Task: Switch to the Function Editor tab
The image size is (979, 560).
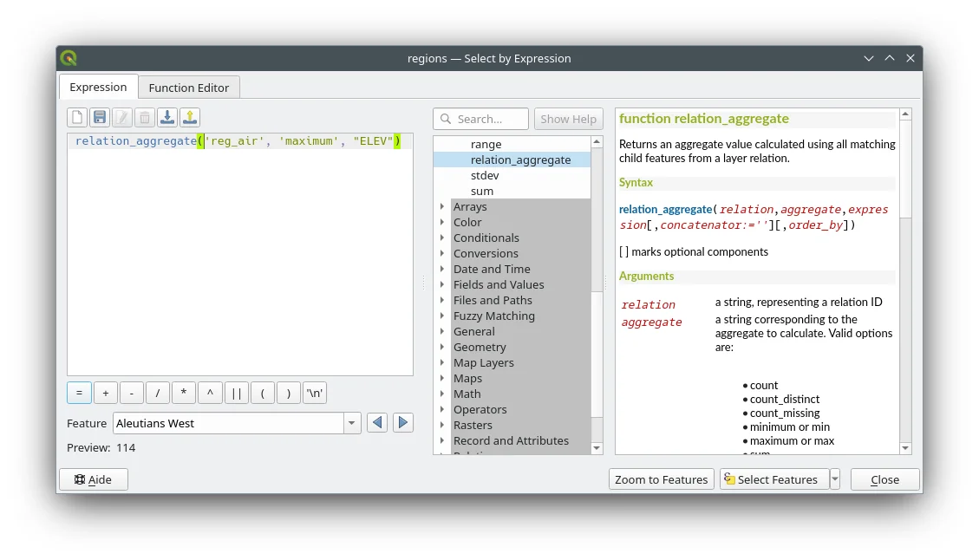Action: pyautogui.click(x=189, y=88)
